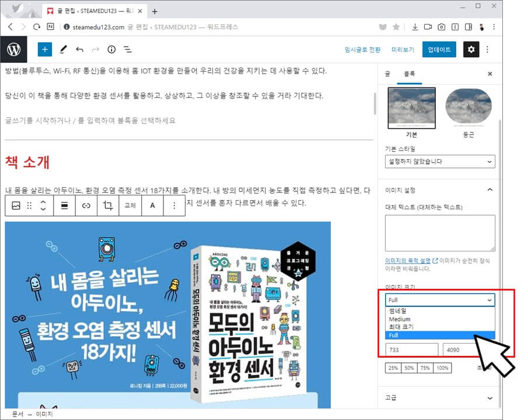Screen dimensions: 528x420
Task: Click the 책 소개 heading
Action: (27, 162)
